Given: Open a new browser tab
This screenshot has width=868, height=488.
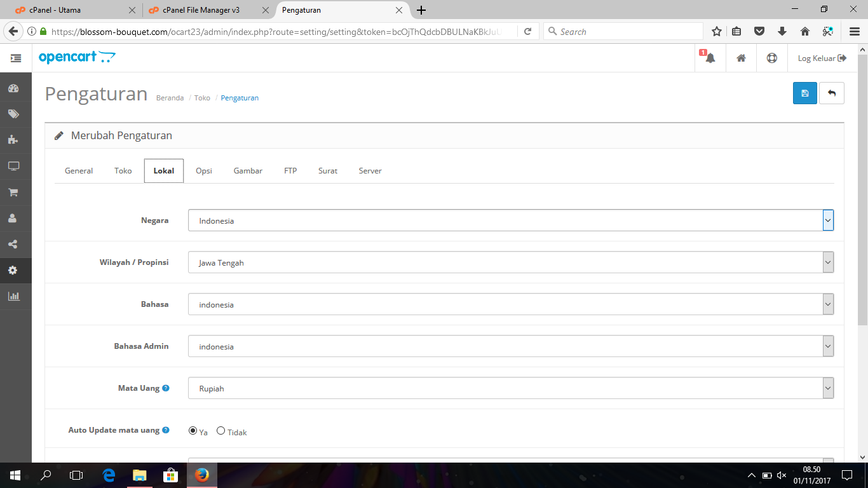Looking at the screenshot, I should click(421, 10).
